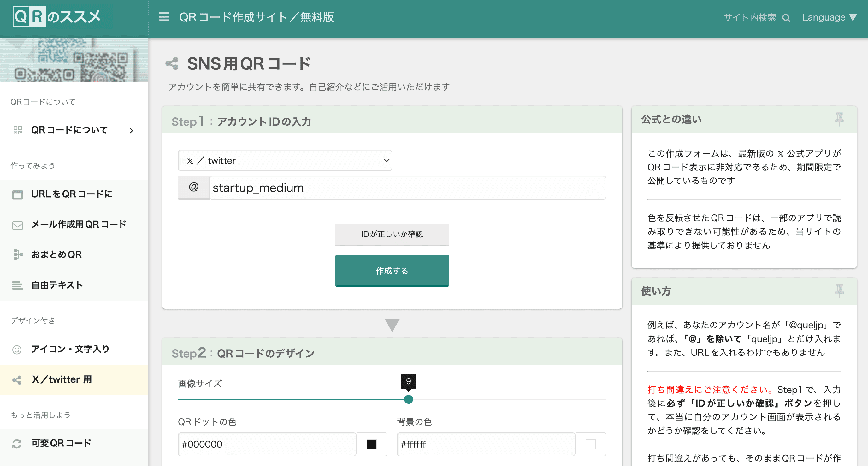Click the ID confirmation button
868x466 pixels.
[x=392, y=234]
